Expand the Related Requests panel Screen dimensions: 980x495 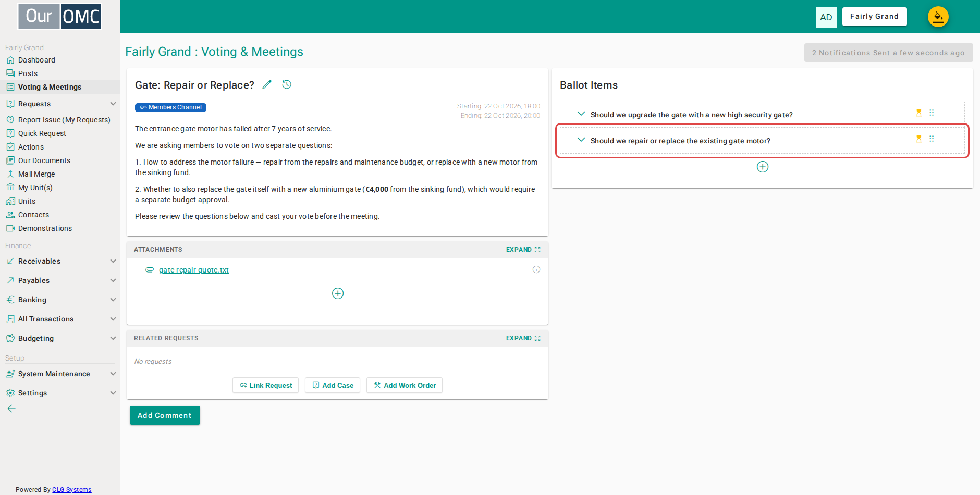point(523,338)
